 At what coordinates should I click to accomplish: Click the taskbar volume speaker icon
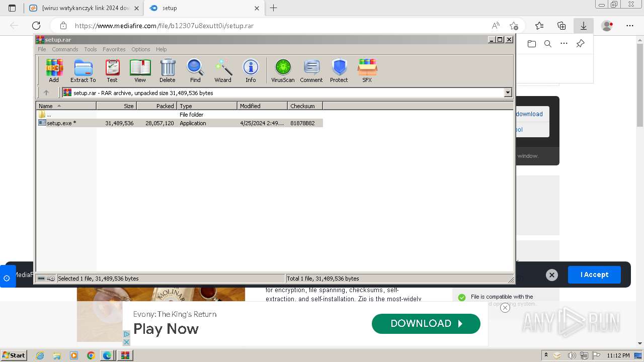coord(572,355)
